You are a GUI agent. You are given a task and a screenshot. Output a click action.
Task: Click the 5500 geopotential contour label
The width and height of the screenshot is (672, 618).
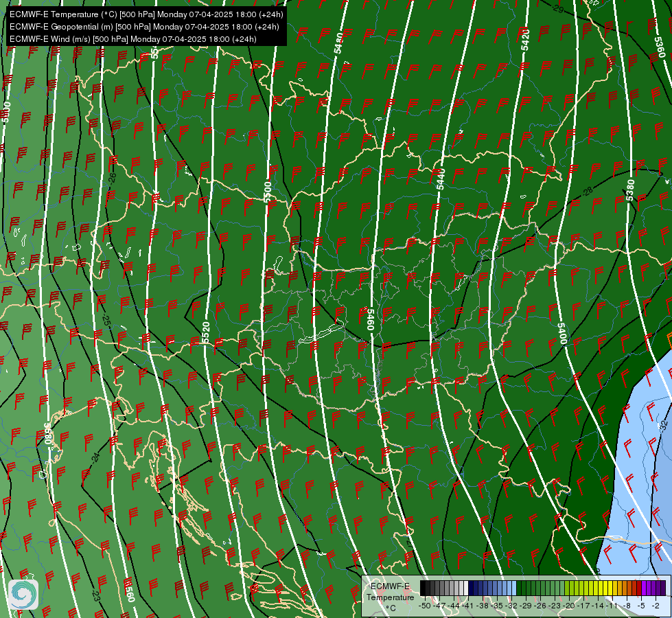[268, 192]
